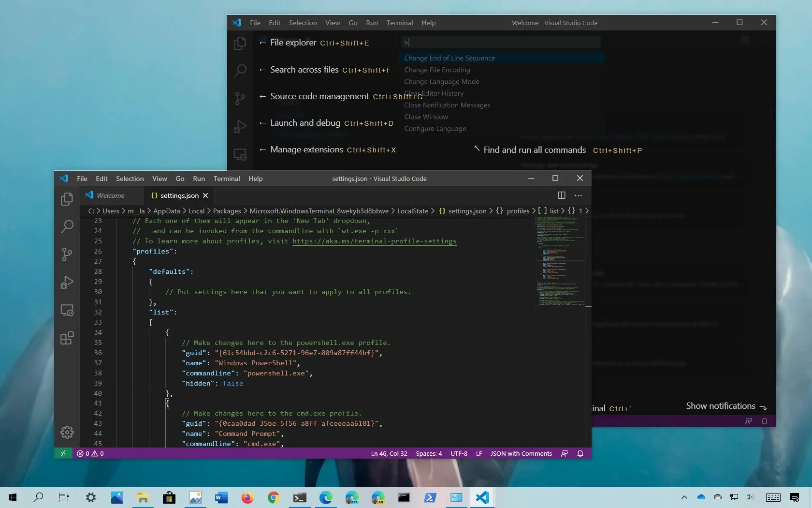The width and height of the screenshot is (812, 508).
Task: Switch to the Welcome tab
Action: (111, 195)
